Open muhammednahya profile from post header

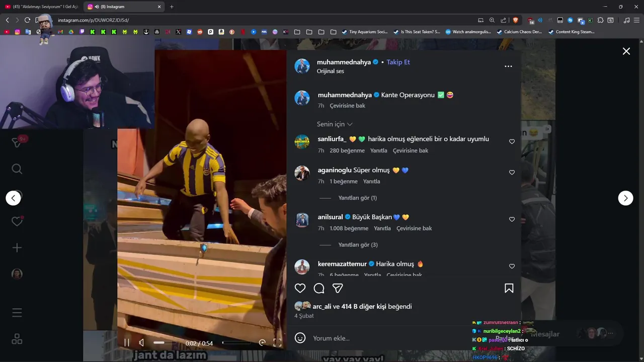344,62
